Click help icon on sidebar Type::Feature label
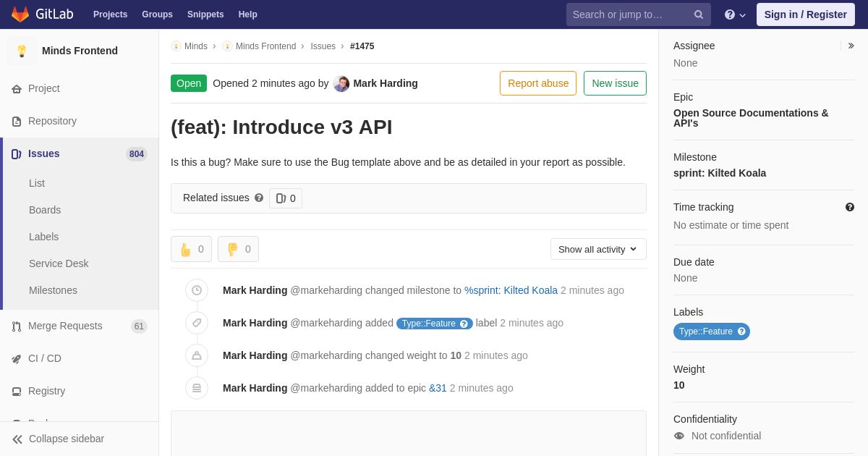The width and height of the screenshot is (868, 456). click(741, 332)
